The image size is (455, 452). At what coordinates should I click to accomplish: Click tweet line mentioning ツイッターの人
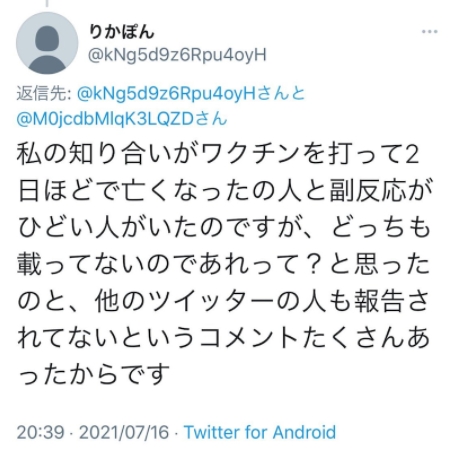point(223,301)
